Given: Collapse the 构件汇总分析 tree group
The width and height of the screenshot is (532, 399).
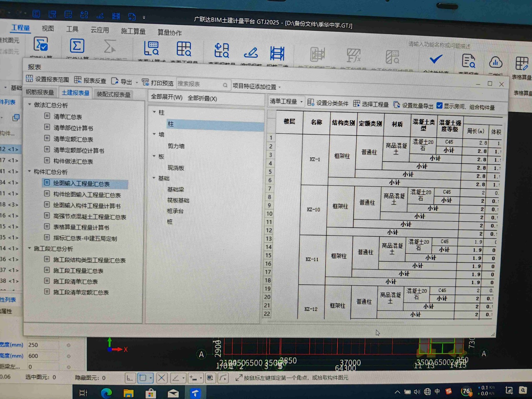Looking at the screenshot, I should click(29, 171).
